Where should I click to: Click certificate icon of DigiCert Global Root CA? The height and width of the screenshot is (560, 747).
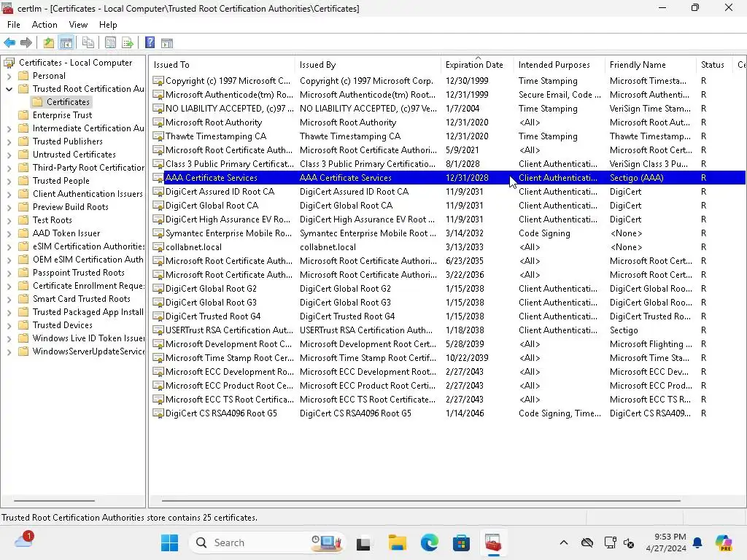click(158, 206)
